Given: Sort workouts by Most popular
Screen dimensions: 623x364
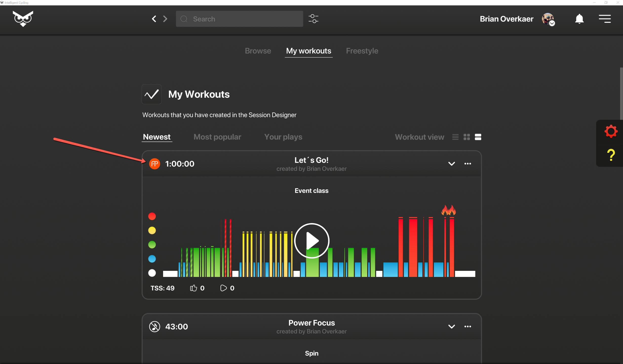Looking at the screenshot, I should [x=217, y=137].
